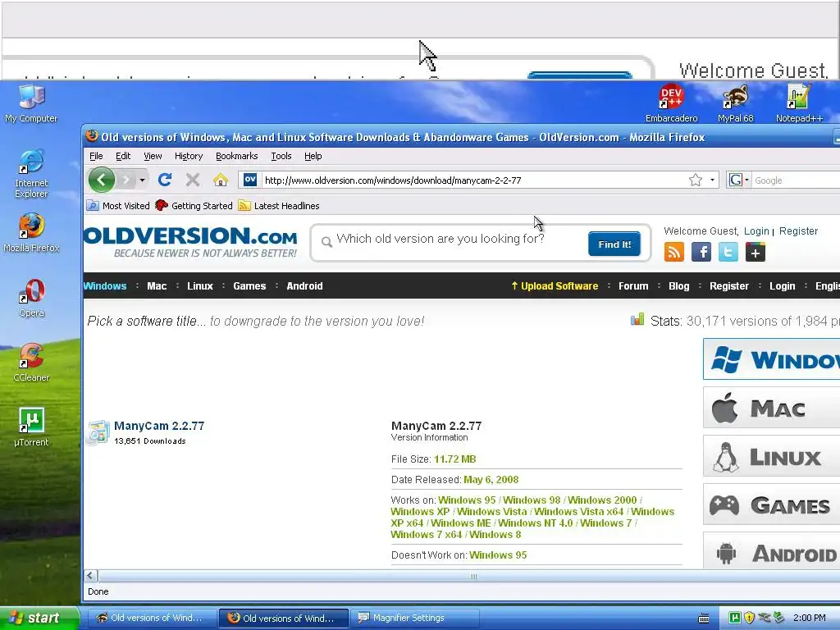Click Register in the black nav bar

coord(729,285)
